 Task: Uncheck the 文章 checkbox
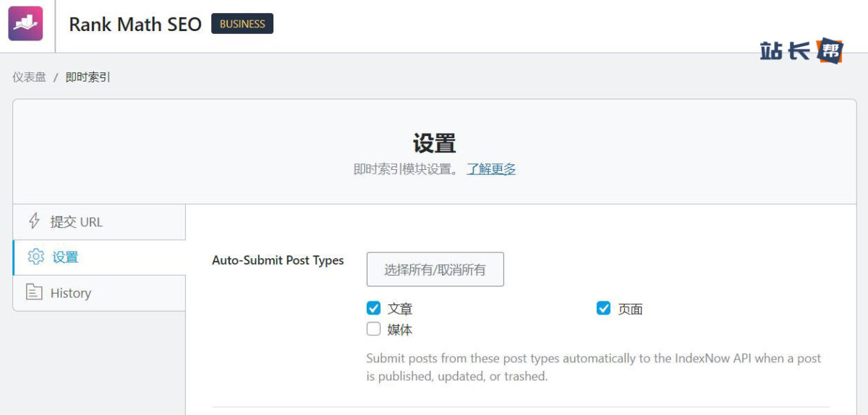[x=373, y=309]
